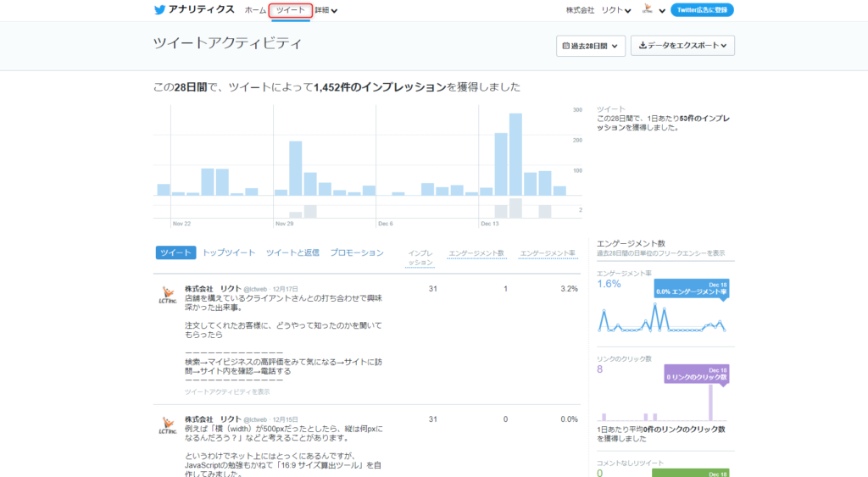Screen dimensions: 868x477
Task: Click the 3.2% engagement rate cell
Action: [x=569, y=289]
